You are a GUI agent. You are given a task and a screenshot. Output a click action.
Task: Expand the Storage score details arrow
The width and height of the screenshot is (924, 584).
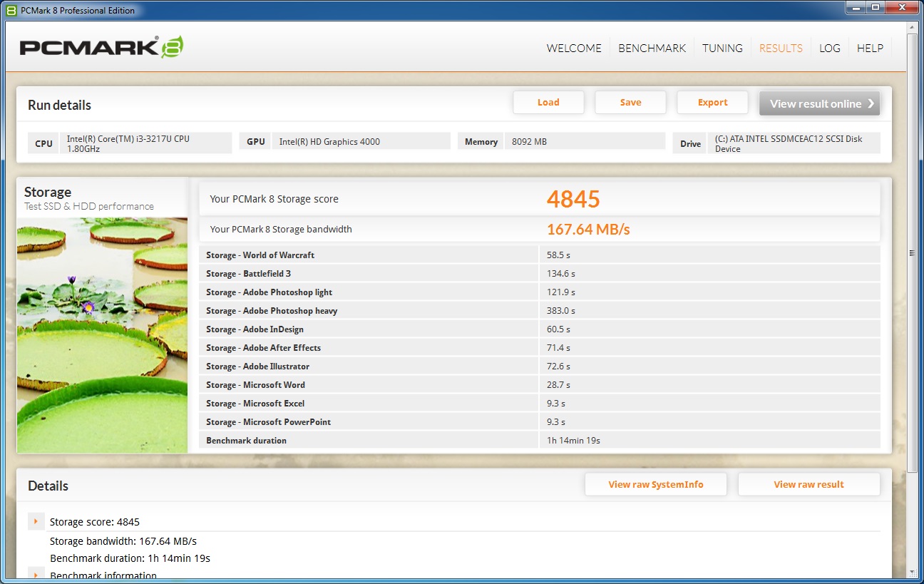click(36, 521)
